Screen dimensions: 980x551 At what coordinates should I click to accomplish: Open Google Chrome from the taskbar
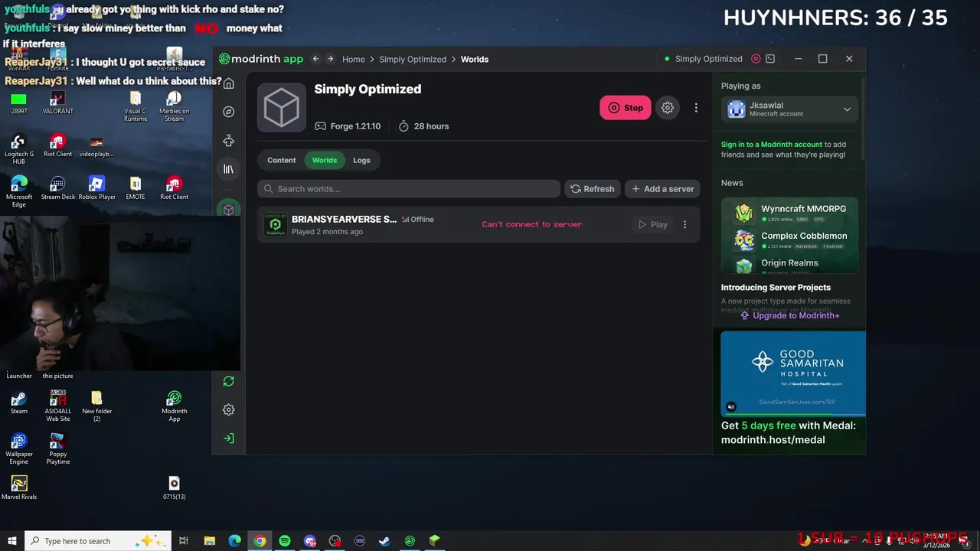point(260,541)
